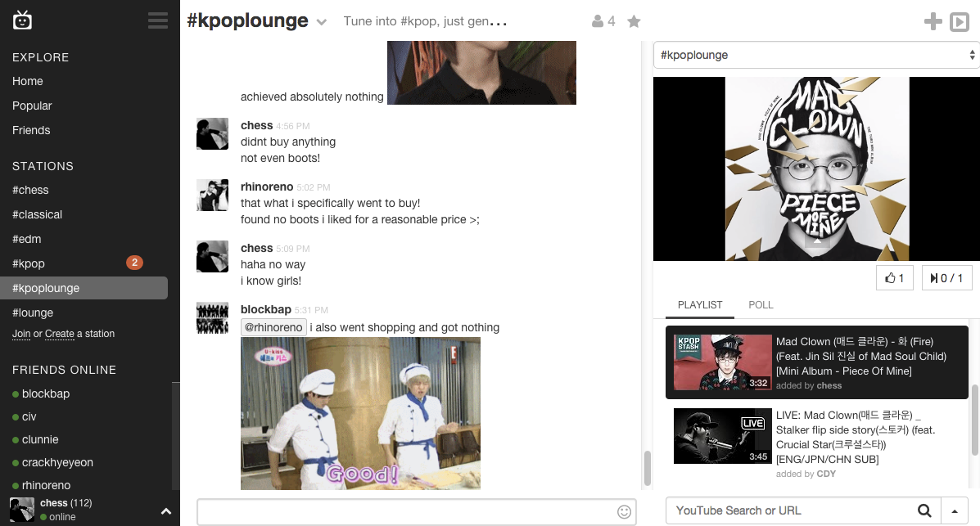View the station member count icon
Screen dimensions: 980x526
click(x=598, y=21)
